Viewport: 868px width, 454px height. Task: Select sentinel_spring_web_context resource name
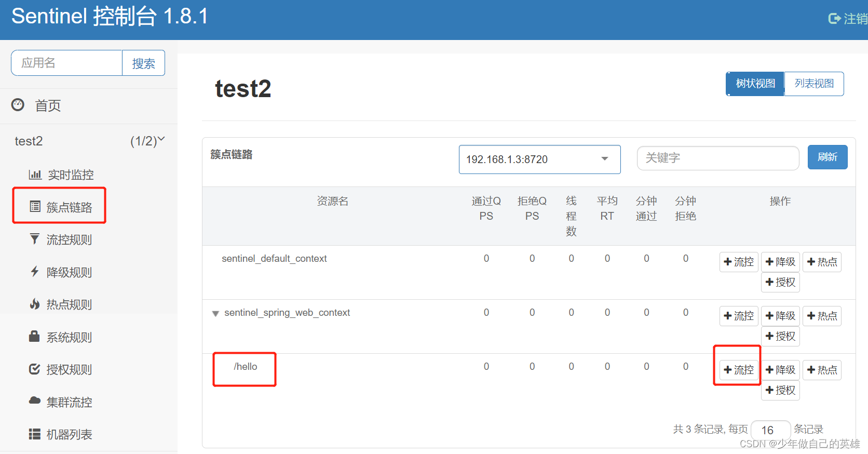[x=287, y=313]
